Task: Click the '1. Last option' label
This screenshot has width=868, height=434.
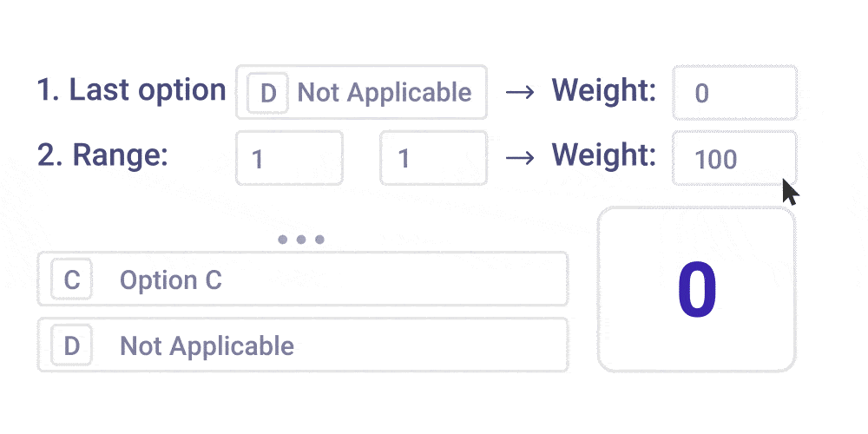Action: (131, 90)
